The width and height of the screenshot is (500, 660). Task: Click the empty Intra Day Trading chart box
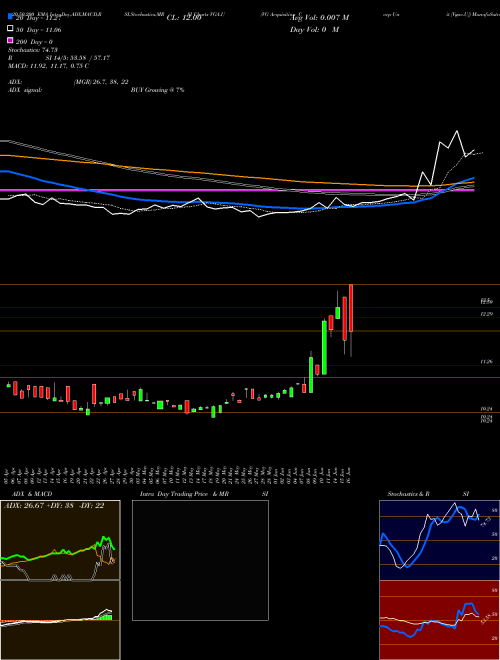[200, 560]
